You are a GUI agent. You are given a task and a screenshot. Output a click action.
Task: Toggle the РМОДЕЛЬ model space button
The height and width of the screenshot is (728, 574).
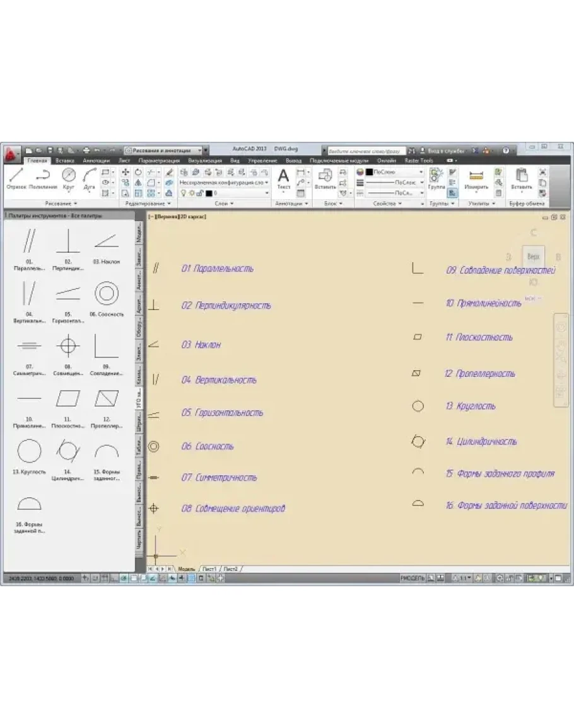point(412,577)
